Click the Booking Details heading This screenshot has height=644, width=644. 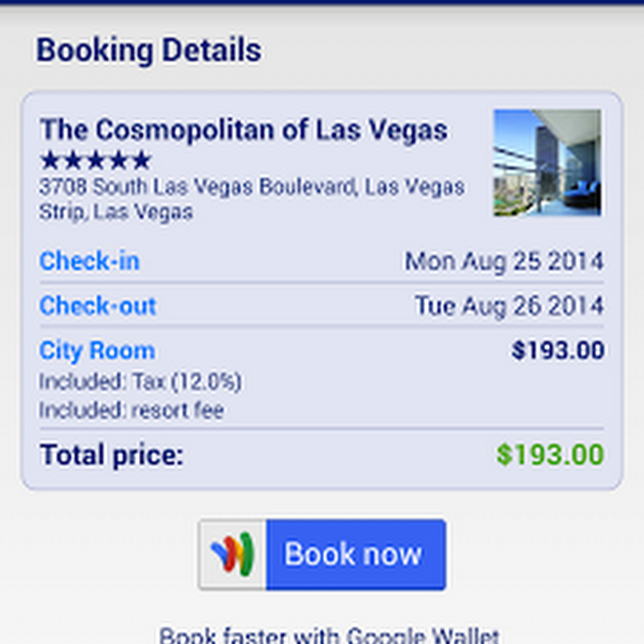[149, 51]
